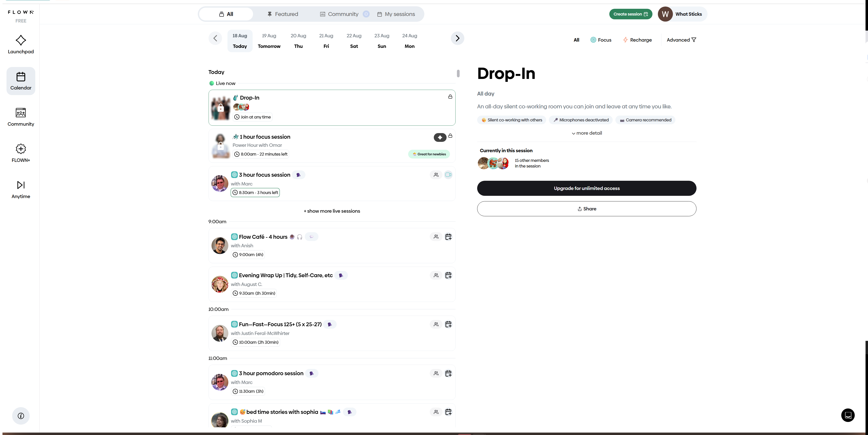Open the Drop-In session card thumbnail
Viewport: 868px width, 435px height.
pyautogui.click(x=220, y=108)
